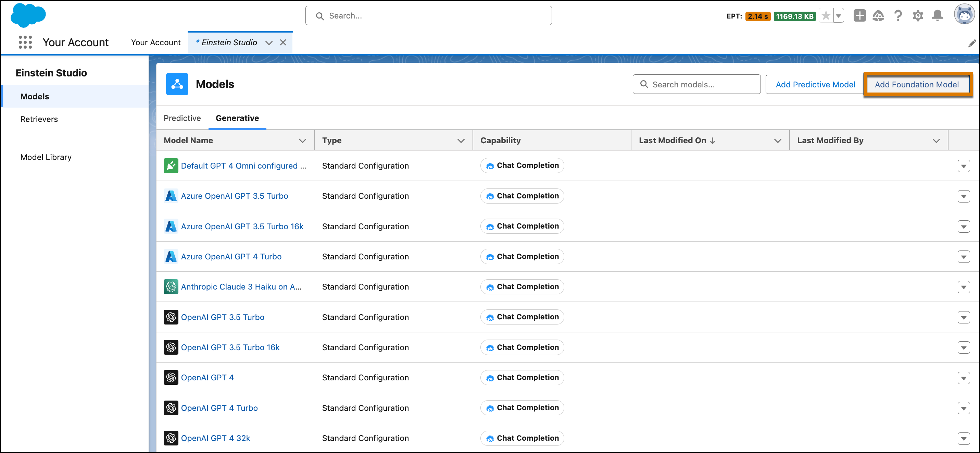980x453 pixels.
Task: Click the OpenAI GPT 4 model icon
Action: pos(171,377)
